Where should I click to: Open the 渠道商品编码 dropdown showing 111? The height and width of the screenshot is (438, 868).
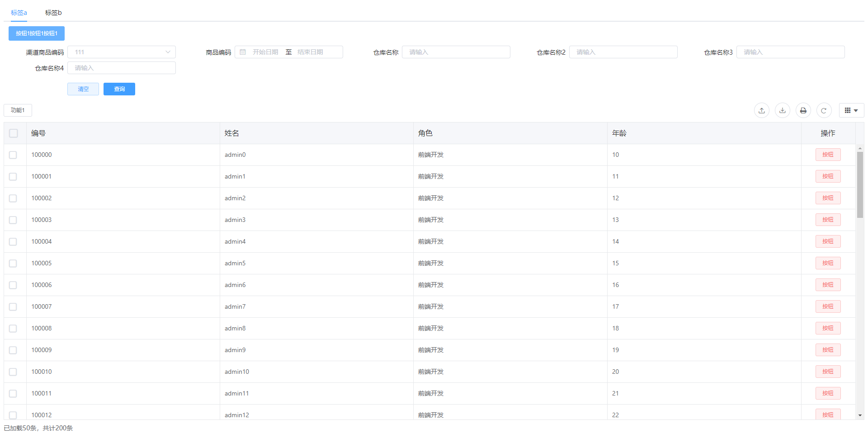click(122, 52)
